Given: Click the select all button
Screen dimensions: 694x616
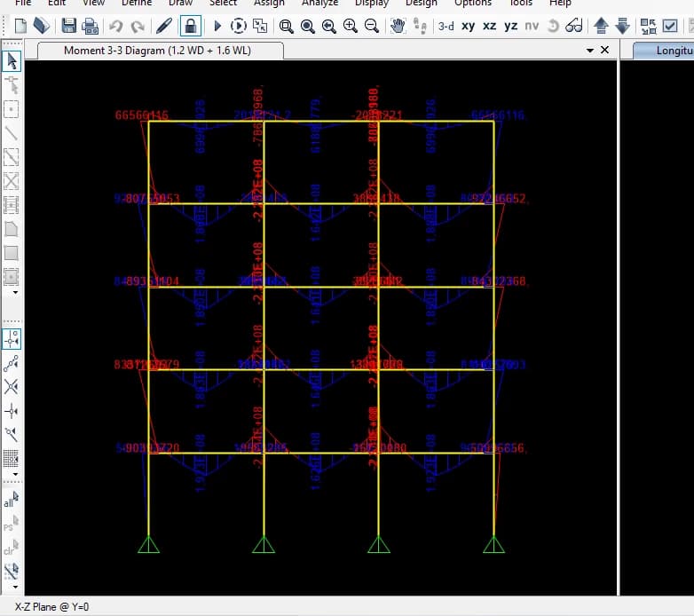Looking at the screenshot, I should 12,499.
